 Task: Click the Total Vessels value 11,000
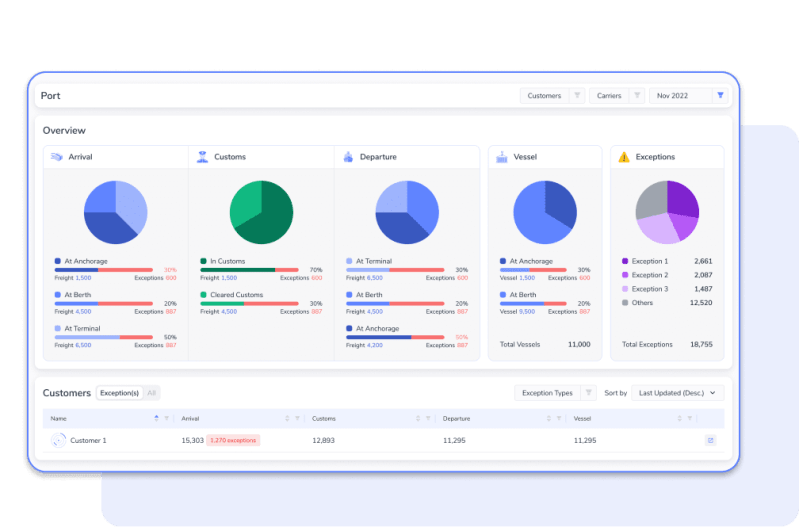point(579,345)
